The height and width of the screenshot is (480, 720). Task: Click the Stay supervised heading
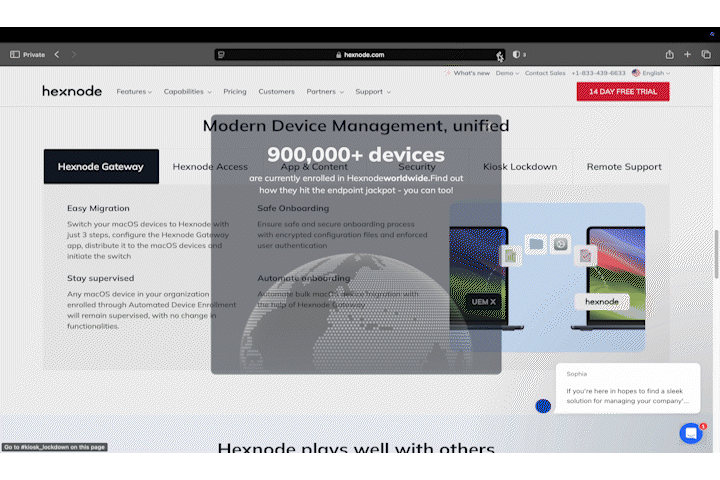pos(101,278)
